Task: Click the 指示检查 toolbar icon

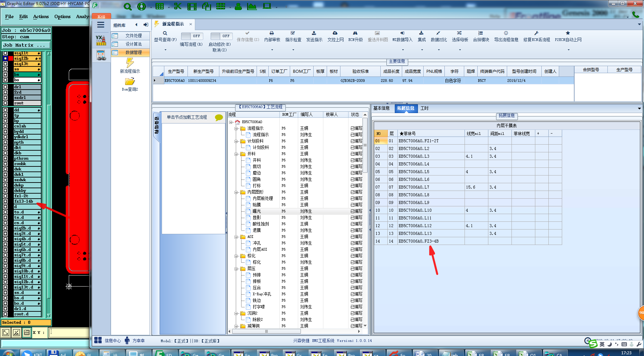Action: coord(293,33)
